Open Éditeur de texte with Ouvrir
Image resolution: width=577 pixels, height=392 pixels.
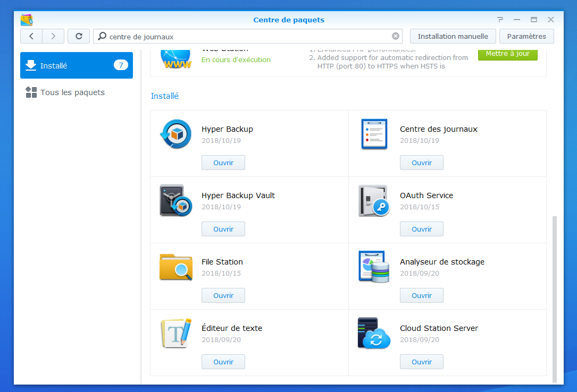click(223, 362)
